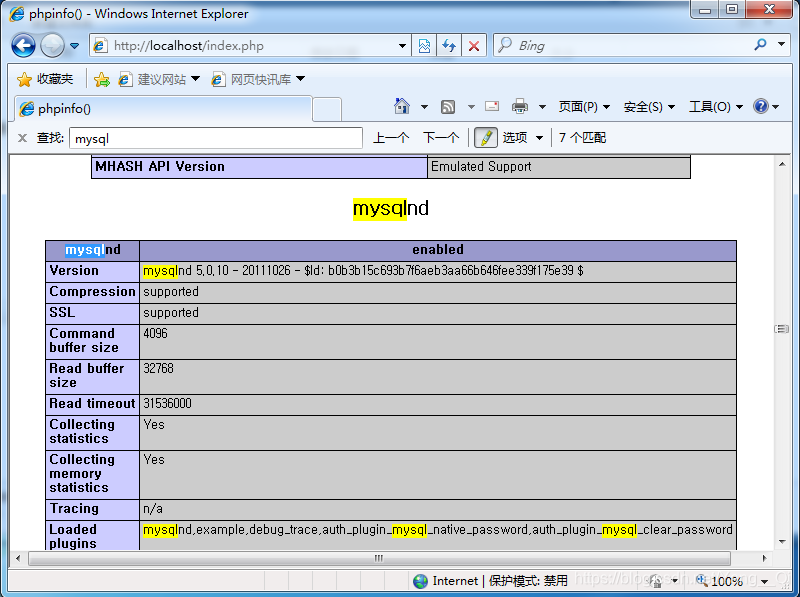
Task: Open the 选项 find Options dropdown
Action: (523, 138)
